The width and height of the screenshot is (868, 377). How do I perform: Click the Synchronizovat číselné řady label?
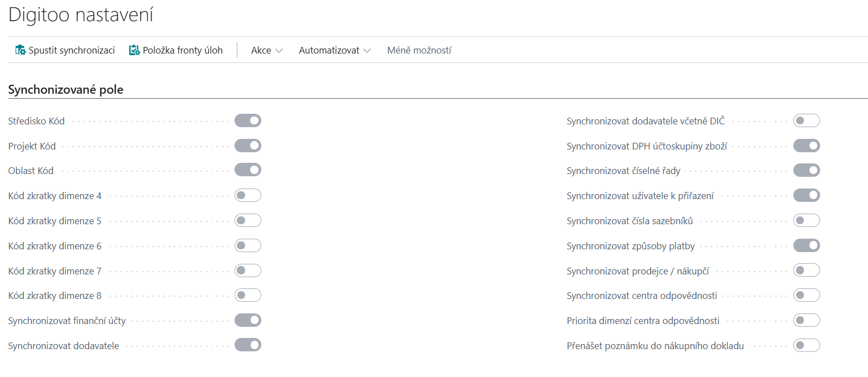click(623, 171)
